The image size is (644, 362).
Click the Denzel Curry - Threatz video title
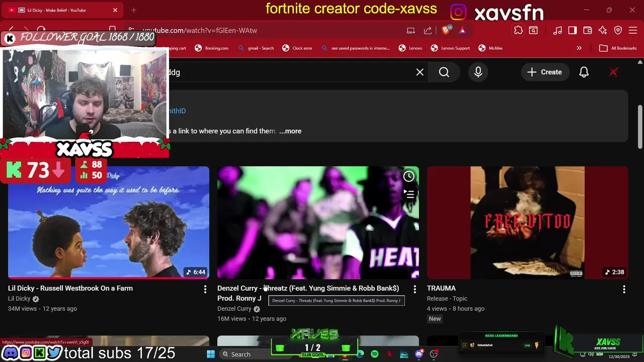point(308,293)
